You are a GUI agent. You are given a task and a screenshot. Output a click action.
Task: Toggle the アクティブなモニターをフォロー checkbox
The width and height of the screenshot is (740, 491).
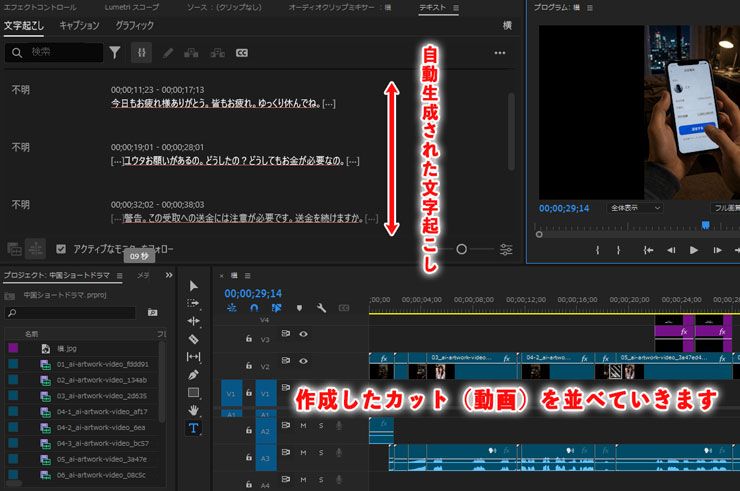(x=61, y=248)
